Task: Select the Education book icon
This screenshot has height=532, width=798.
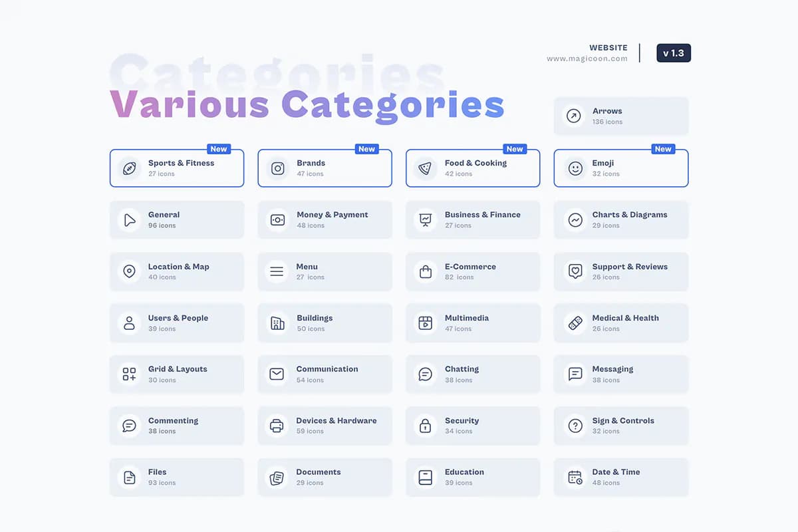Action: [426, 477]
